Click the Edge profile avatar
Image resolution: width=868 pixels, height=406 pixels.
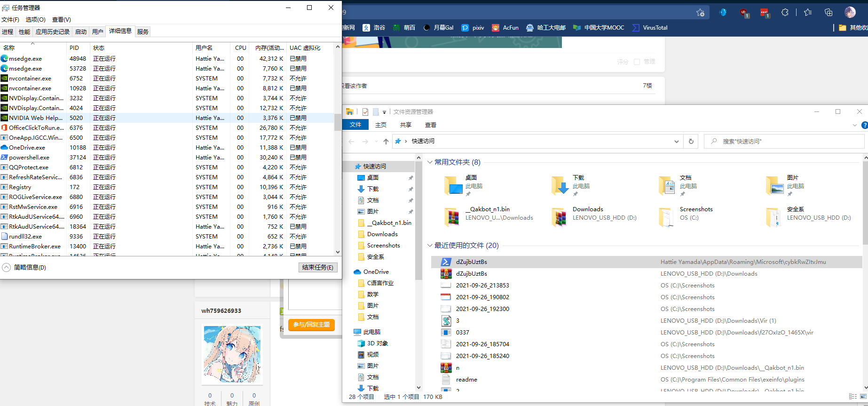tap(850, 12)
